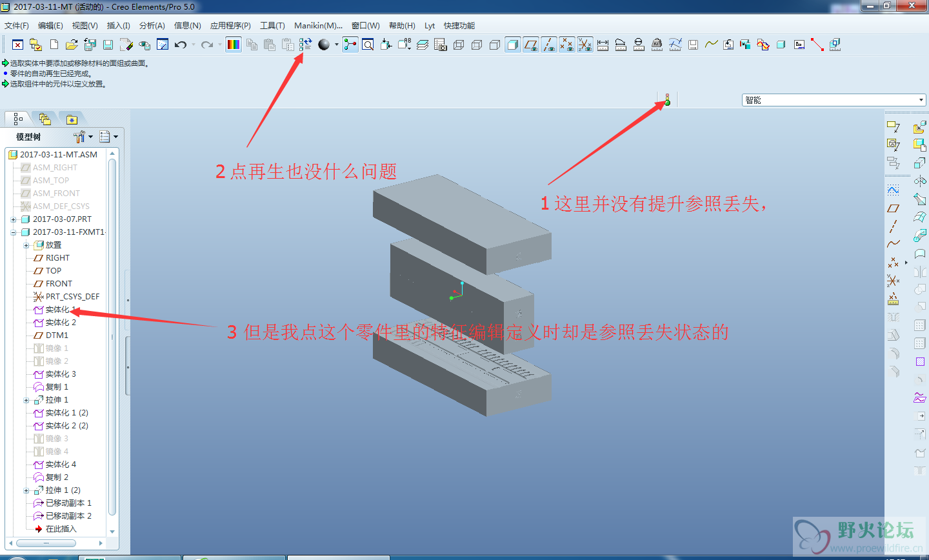Screen dimensions: 929x560
Task: Click the datum plane tool in right toolbar
Action: pos(894,208)
